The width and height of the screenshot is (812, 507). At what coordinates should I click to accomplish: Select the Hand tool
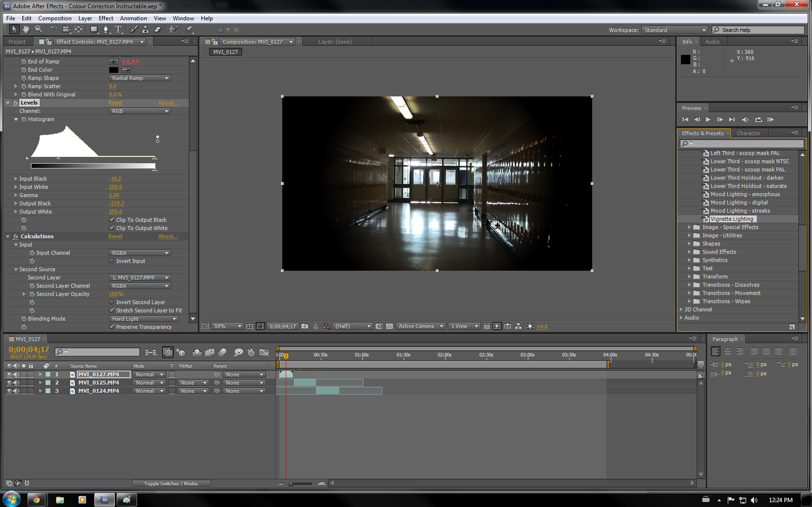point(26,30)
